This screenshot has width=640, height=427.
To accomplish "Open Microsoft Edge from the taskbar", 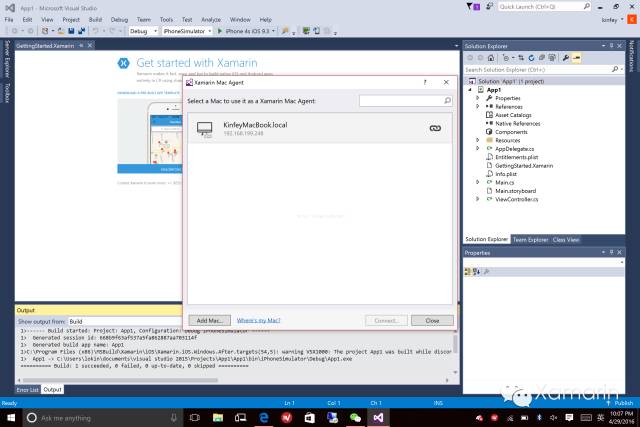I will click(x=264, y=418).
